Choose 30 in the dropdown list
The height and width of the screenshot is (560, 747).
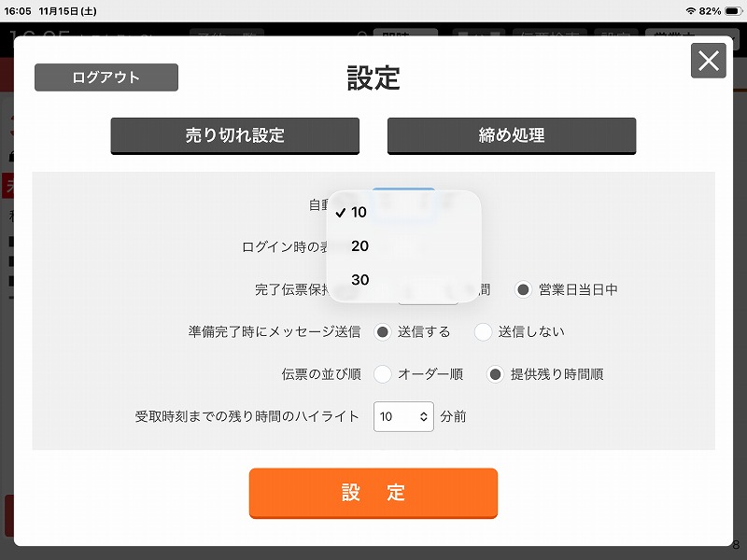403,280
